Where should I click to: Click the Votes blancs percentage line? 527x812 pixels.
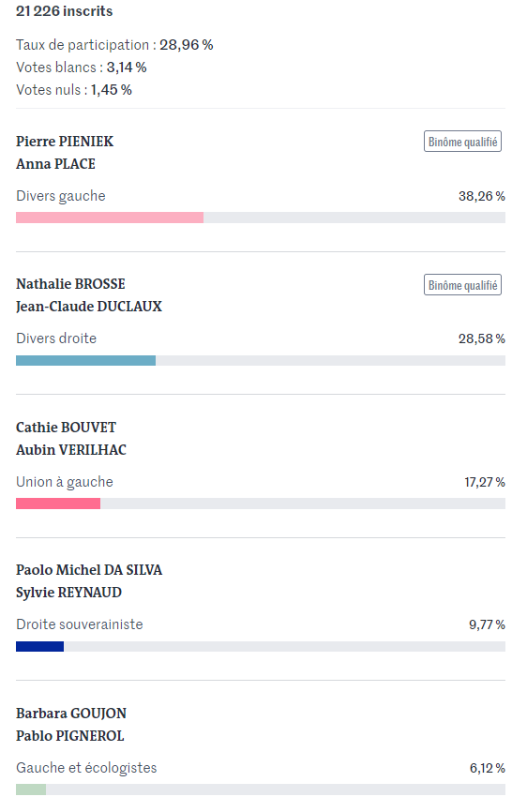(82, 68)
